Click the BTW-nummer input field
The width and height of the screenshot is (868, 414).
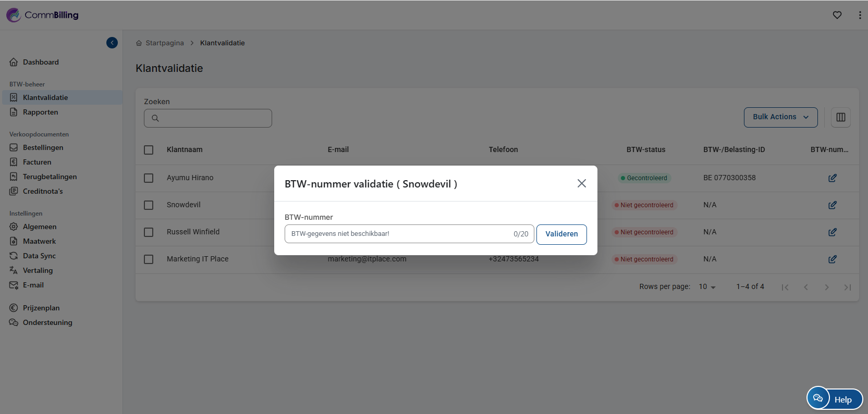click(x=399, y=234)
